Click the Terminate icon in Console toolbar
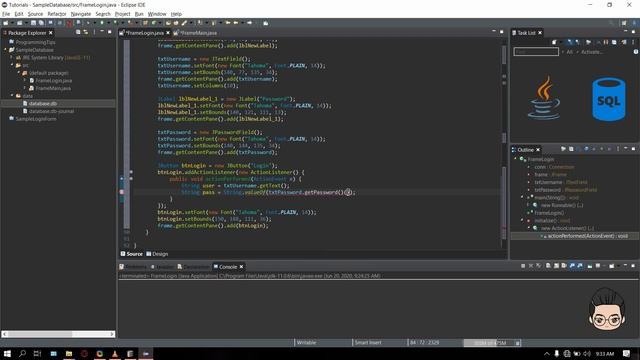 (x=523, y=266)
